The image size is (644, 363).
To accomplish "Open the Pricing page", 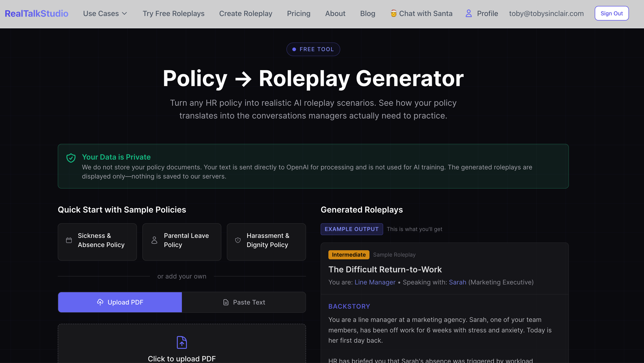I will pos(298,14).
